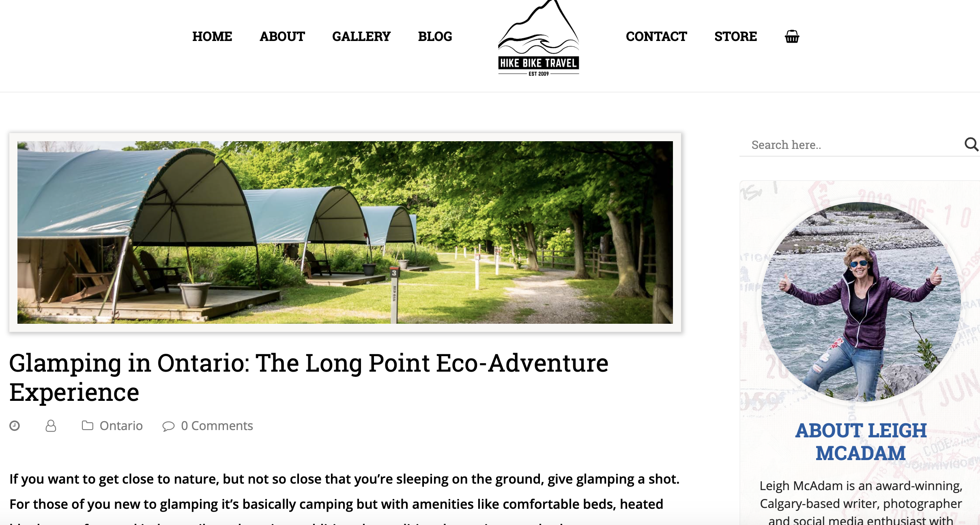Open the Contact page
Image resolution: width=980 pixels, height=525 pixels.
click(x=656, y=37)
